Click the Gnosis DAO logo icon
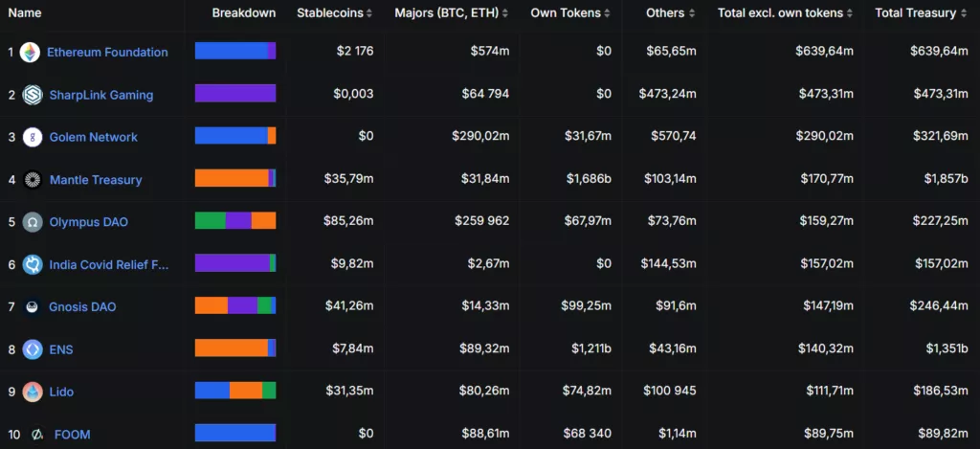980x449 pixels. pyautogui.click(x=33, y=307)
